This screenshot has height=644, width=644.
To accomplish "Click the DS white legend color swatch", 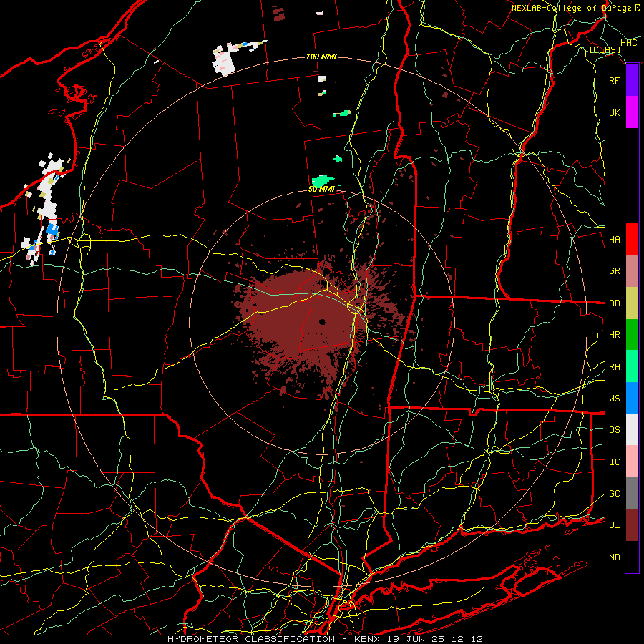I will (x=632, y=429).
